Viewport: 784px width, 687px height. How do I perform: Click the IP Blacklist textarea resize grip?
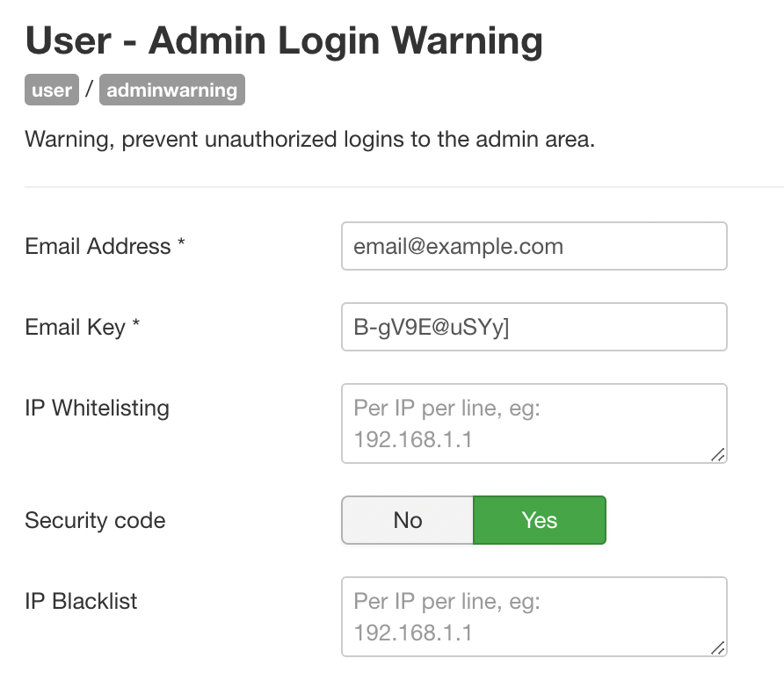click(x=717, y=648)
